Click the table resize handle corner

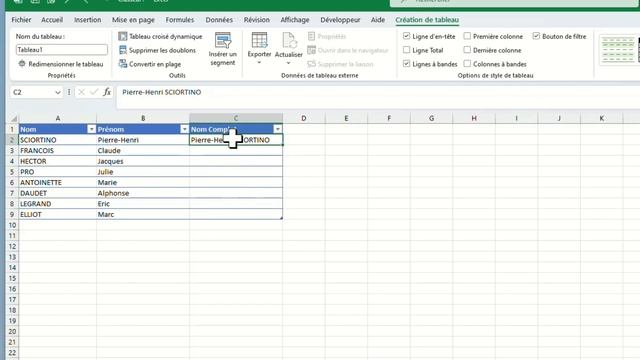tap(281, 218)
